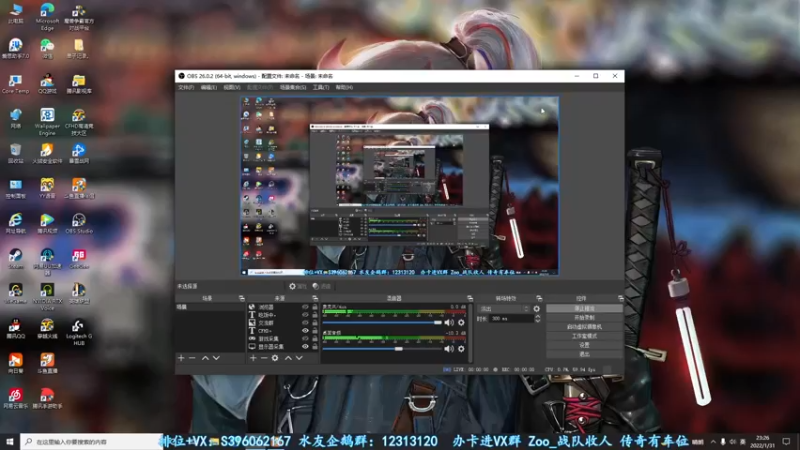This screenshot has height=450, width=800.
Task: Adjust the 桌面音频 volume slider
Action: (x=382, y=349)
